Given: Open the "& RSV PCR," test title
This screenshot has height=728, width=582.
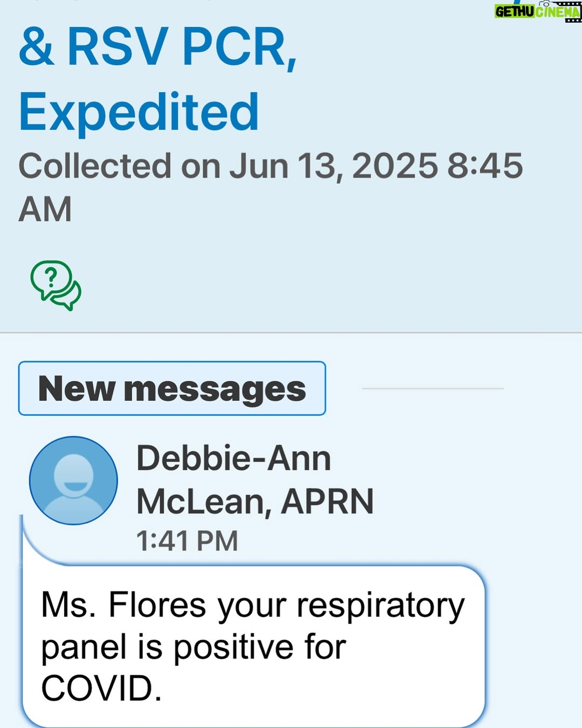Looking at the screenshot, I should point(157,46).
